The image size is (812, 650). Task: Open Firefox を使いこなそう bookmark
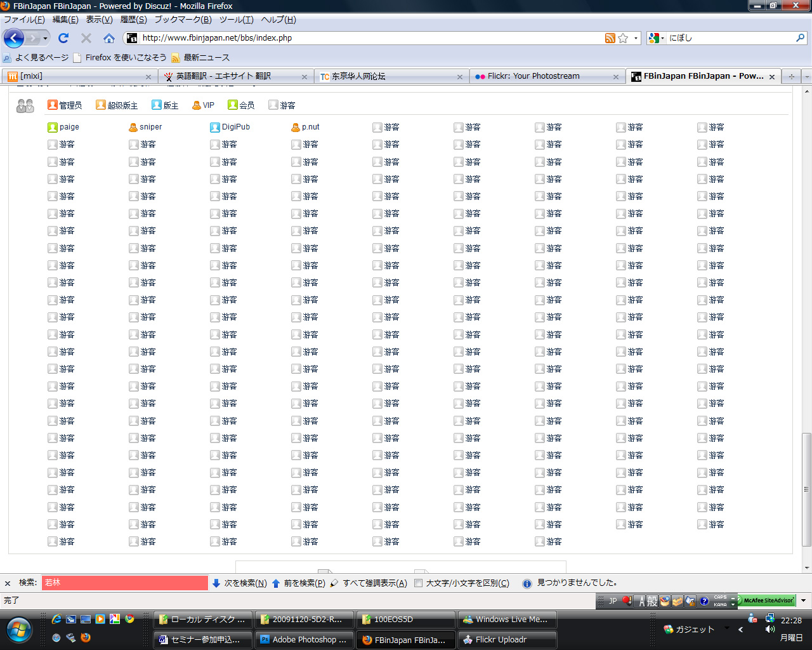pos(120,58)
